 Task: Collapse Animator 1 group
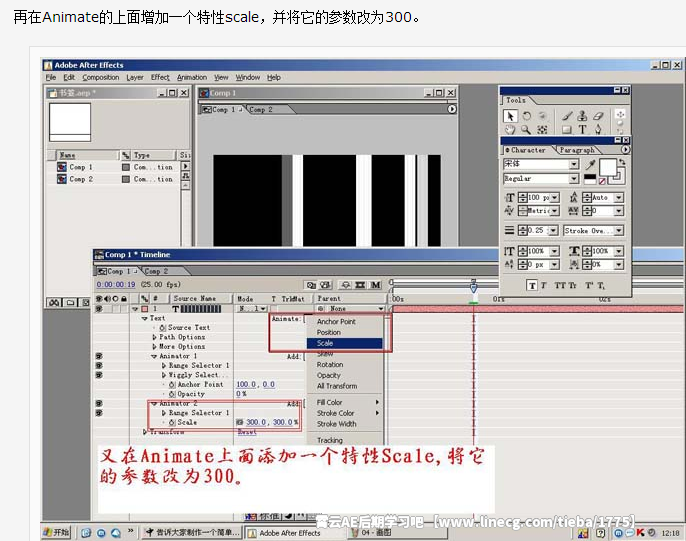154,356
